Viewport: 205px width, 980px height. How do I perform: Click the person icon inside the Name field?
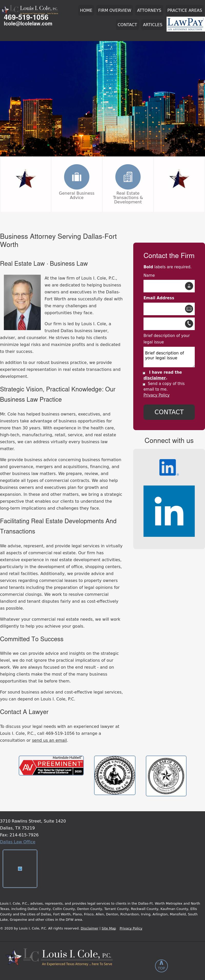(189, 286)
